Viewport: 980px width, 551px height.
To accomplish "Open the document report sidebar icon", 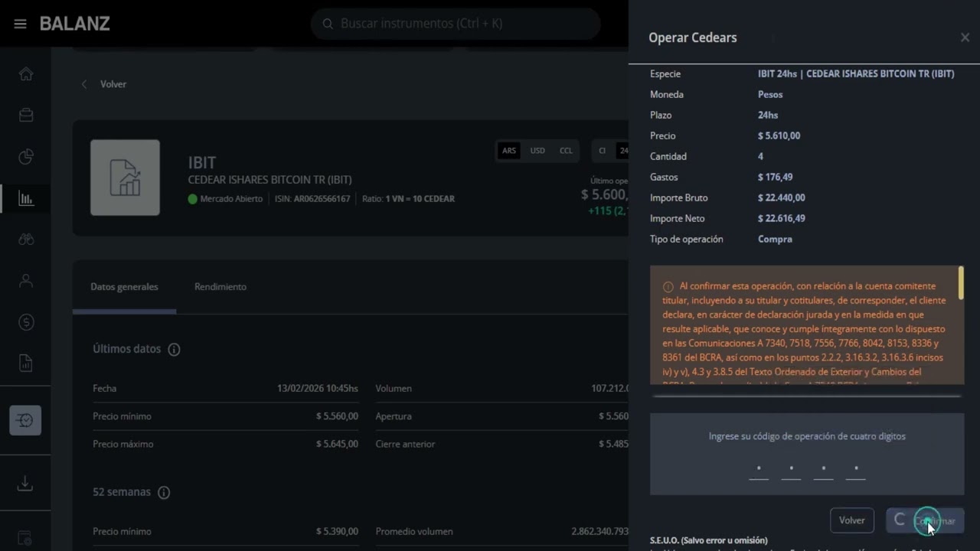I will tap(26, 364).
